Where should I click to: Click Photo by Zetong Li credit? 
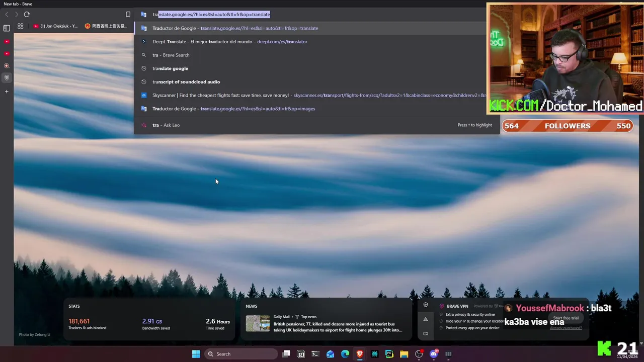(x=35, y=334)
